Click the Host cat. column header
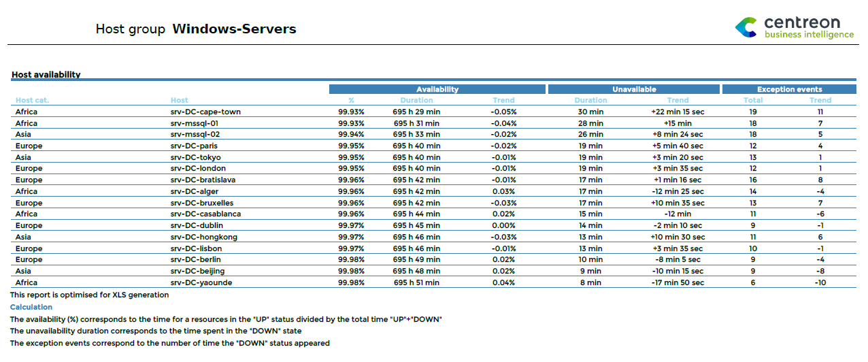This screenshot has height=362, width=868. [x=32, y=101]
